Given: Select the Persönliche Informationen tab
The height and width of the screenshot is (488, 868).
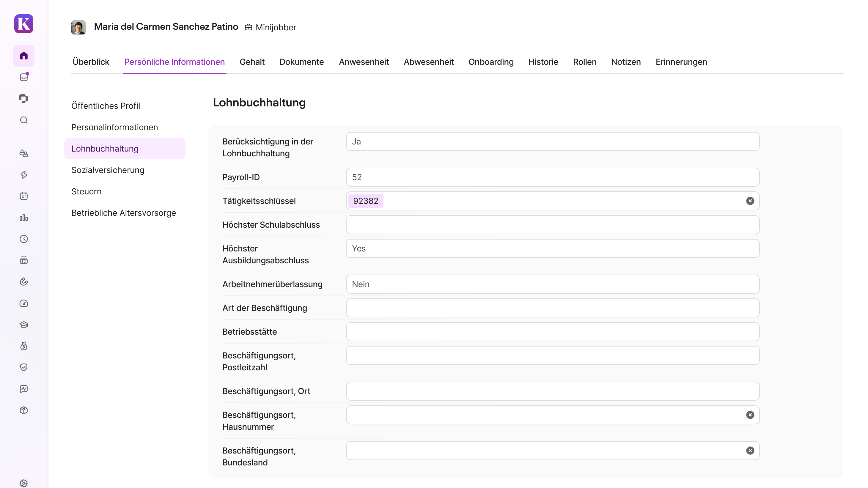Looking at the screenshot, I should [x=174, y=62].
